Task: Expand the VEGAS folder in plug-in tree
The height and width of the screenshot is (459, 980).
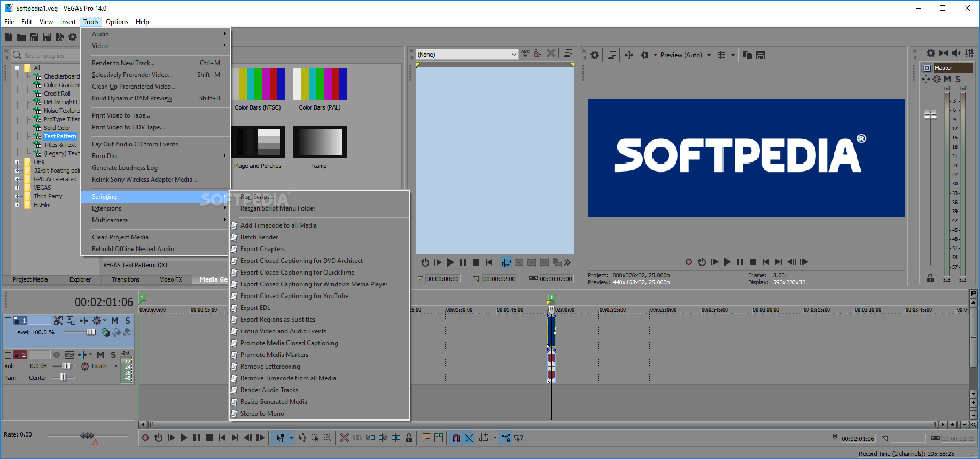Action: tap(18, 188)
